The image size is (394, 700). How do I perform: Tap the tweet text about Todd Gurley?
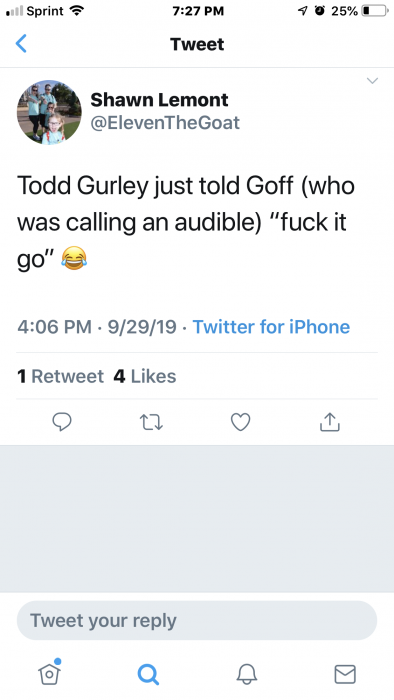186,222
